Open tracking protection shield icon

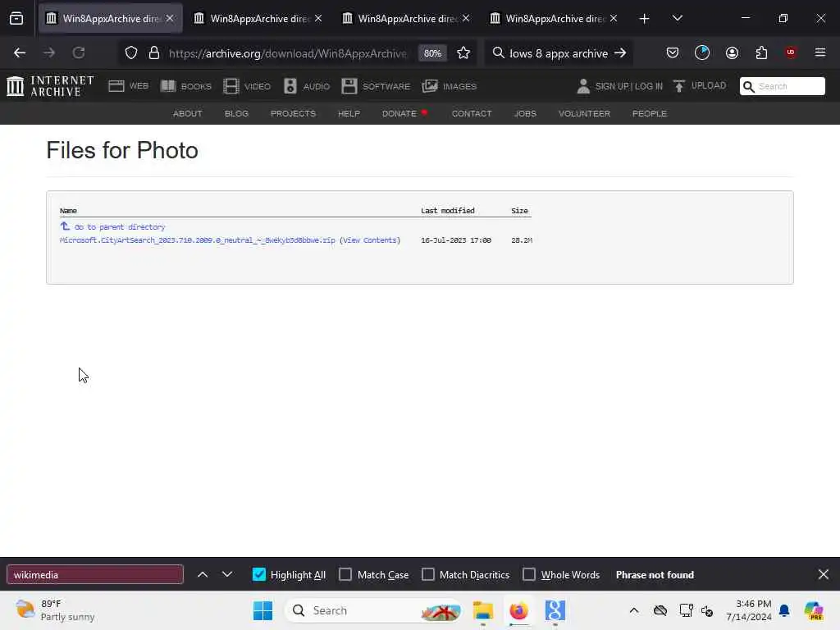pos(131,53)
